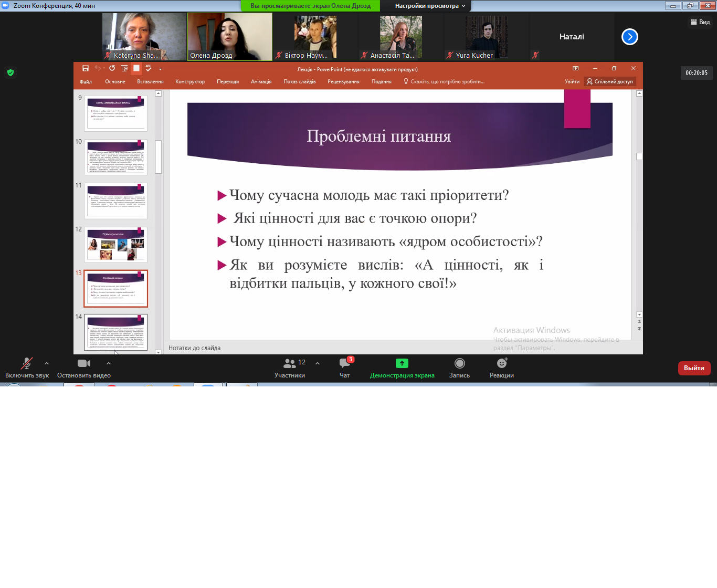Viewport: 717px width, 588px height.
Task: Toggle camera with Остановить видео
Action: (83, 363)
